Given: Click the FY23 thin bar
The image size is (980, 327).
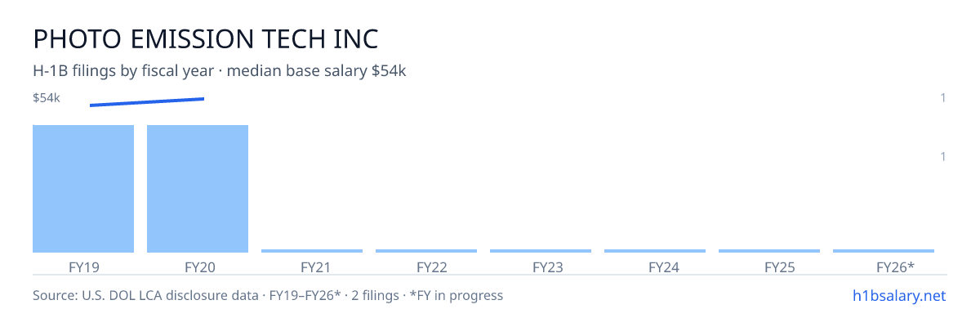Looking at the screenshot, I should coord(541,251).
